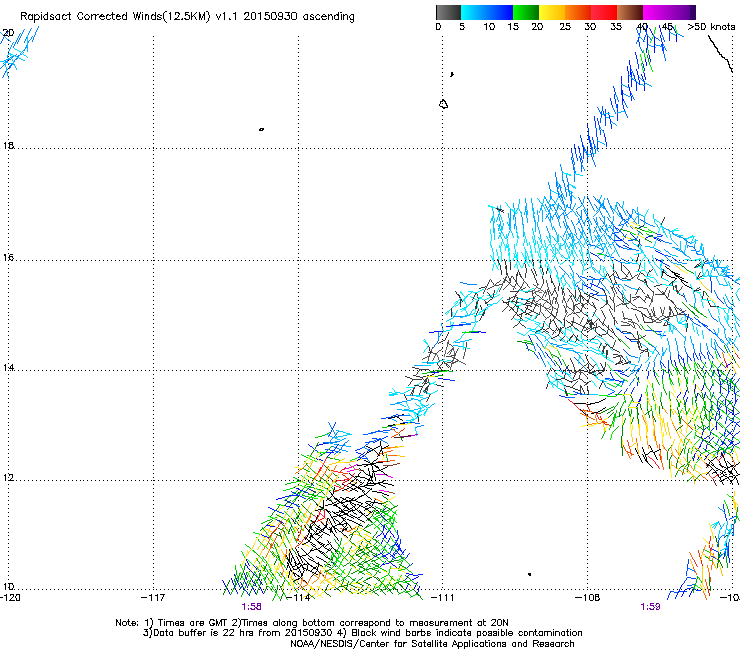
Task: Click the black coastline at the top-right corner
Action: [x=720, y=53]
